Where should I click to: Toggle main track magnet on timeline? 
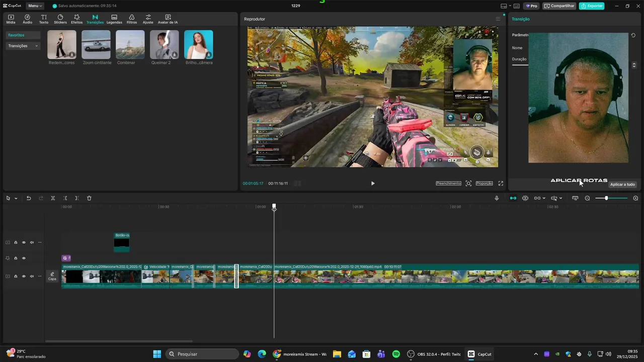click(x=513, y=198)
